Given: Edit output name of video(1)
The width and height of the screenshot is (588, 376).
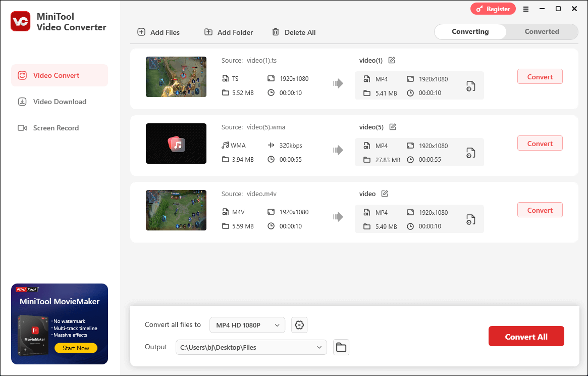Looking at the screenshot, I should (392, 60).
